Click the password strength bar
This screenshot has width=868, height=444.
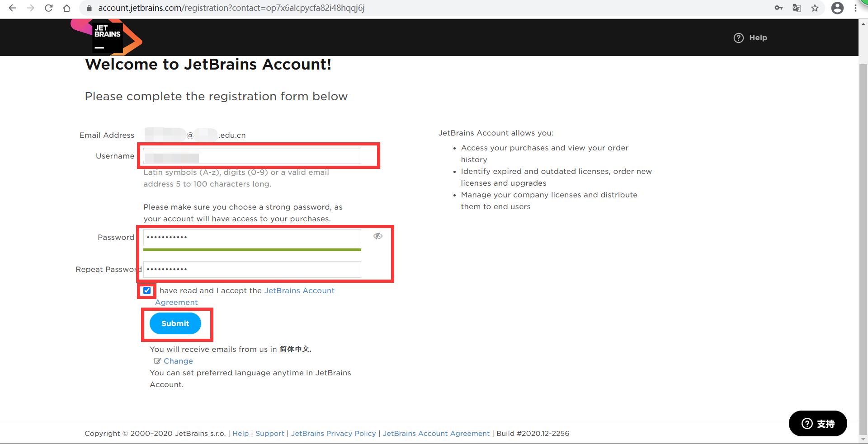coord(252,250)
